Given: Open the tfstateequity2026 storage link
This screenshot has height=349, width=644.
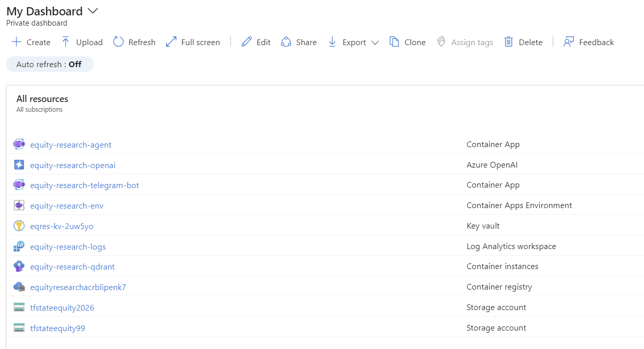Looking at the screenshot, I should (62, 307).
